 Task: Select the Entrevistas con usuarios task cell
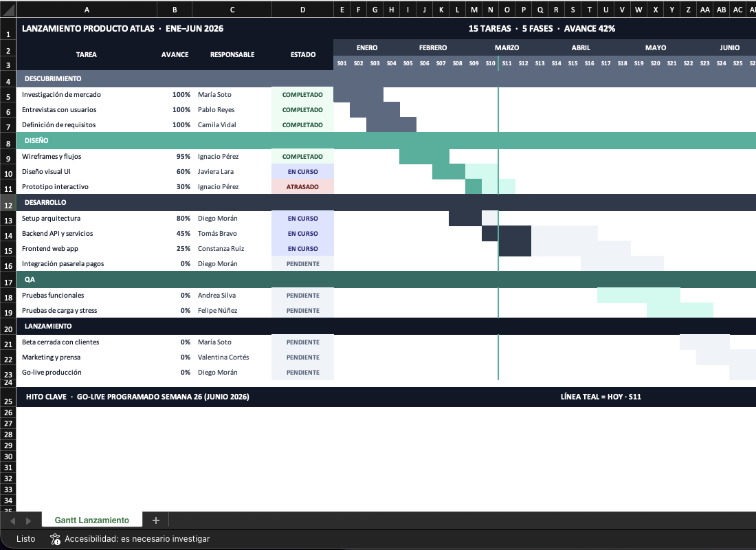coord(87,109)
